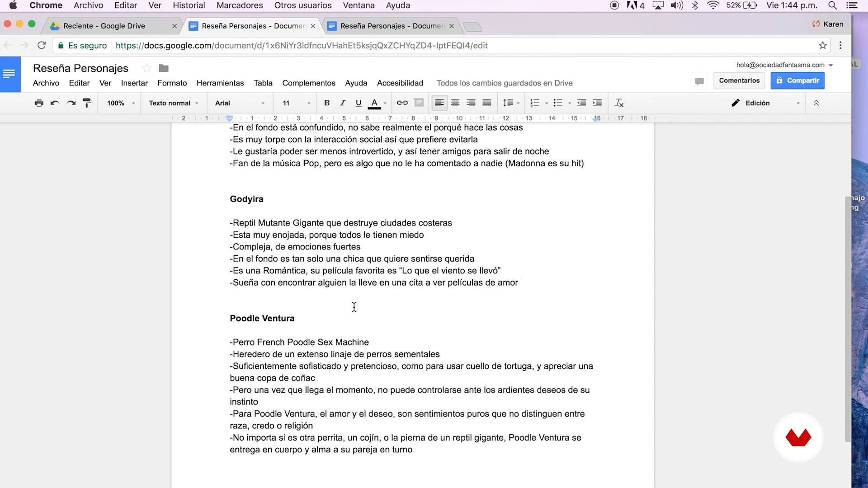Toggle bold formatting
868x488 pixels.
[327, 103]
